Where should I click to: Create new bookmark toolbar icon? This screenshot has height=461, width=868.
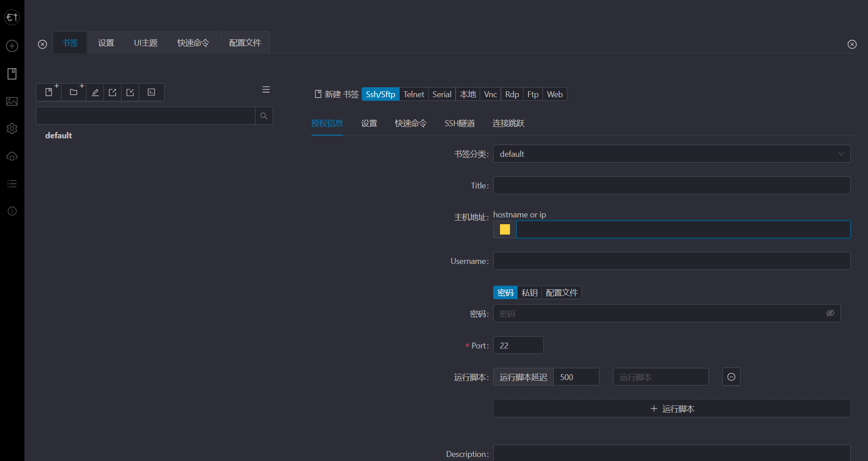pyautogui.click(x=49, y=92)
